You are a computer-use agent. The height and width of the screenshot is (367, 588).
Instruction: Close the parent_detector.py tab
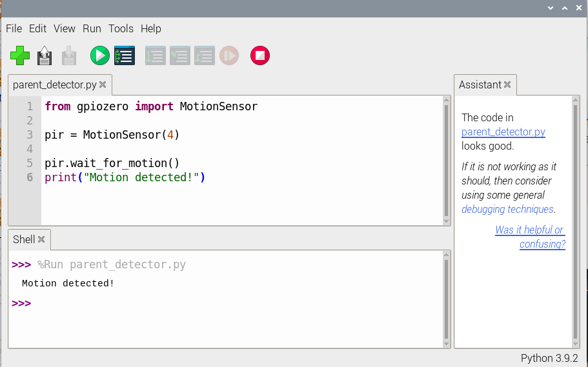tap(103, 84)
